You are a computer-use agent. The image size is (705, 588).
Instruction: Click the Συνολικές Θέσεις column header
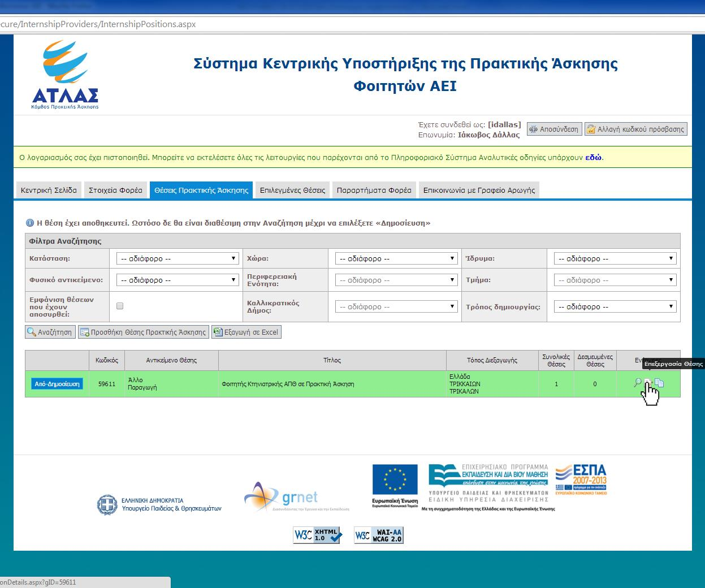(x=556, y=360)
